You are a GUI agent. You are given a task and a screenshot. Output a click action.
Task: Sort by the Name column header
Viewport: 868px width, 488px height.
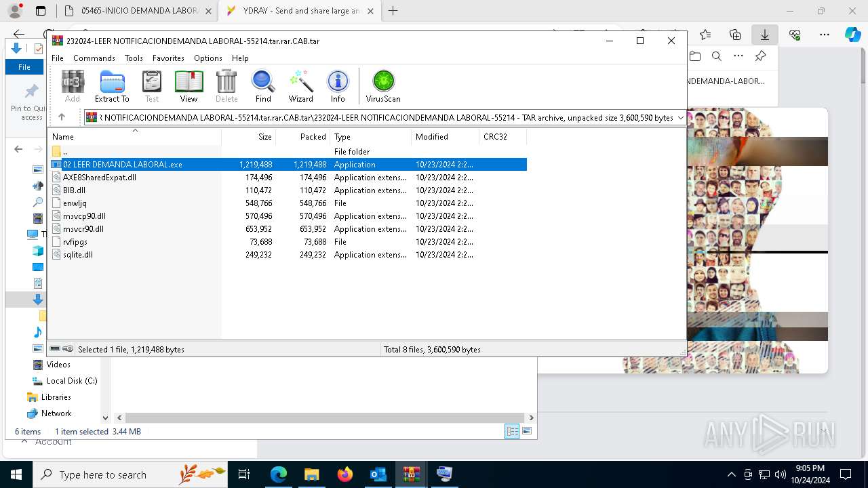(x=134, y=136)
